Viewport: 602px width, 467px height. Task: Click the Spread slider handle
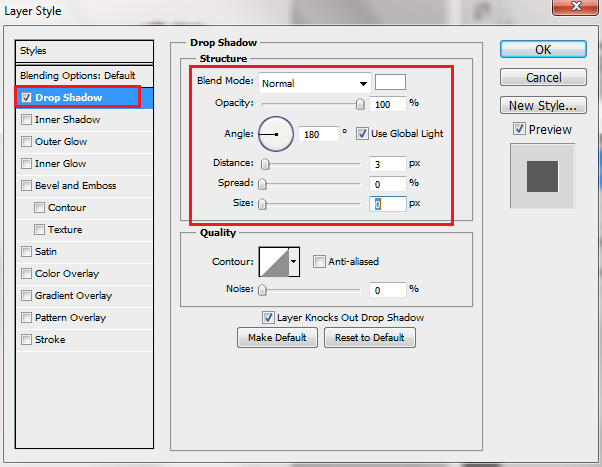(x=262, y=184)
